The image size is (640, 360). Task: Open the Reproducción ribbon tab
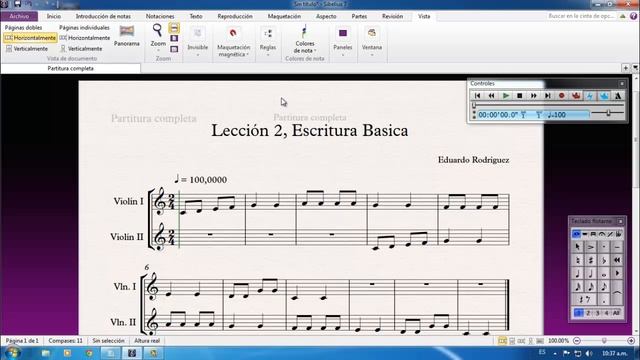(x=235, y=16)
